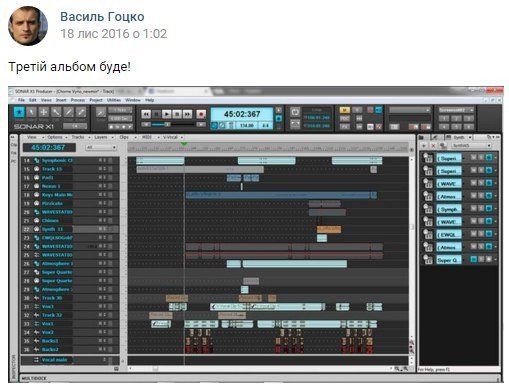This screenshot has height=390, width=509.
Task: Open the File menu
Action: point(21,100)
